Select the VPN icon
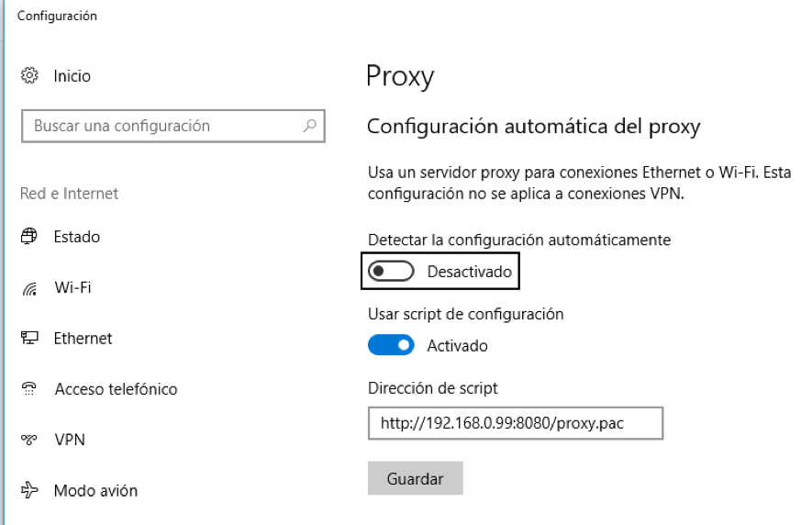 [x=29, y=440]
